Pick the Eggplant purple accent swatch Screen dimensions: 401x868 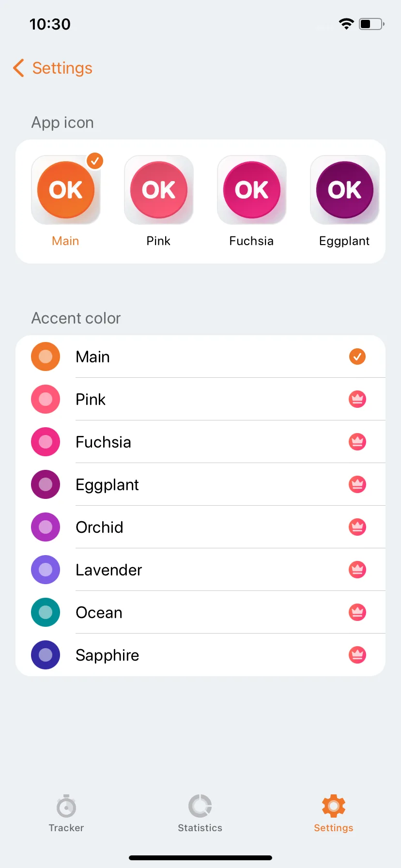[x=46, y=484]
